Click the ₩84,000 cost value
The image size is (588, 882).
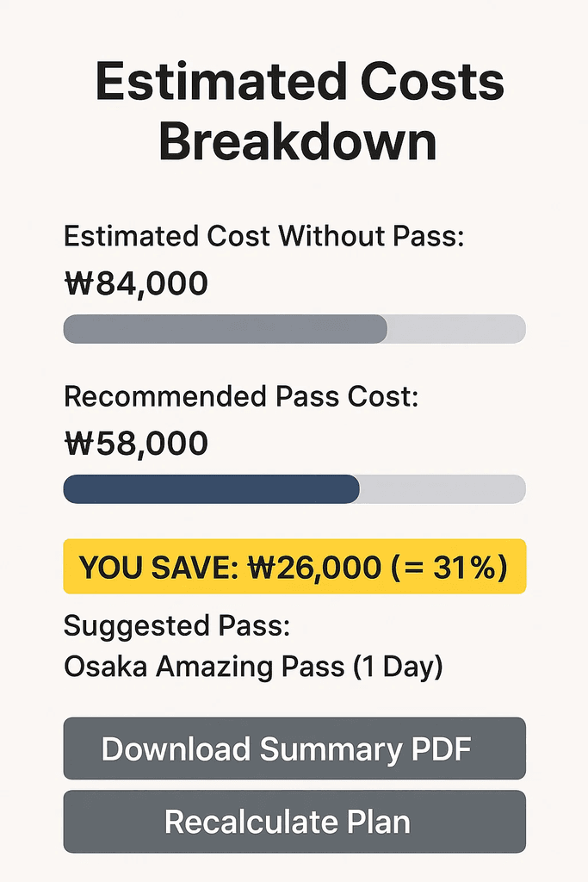click(x=136, y=283)
